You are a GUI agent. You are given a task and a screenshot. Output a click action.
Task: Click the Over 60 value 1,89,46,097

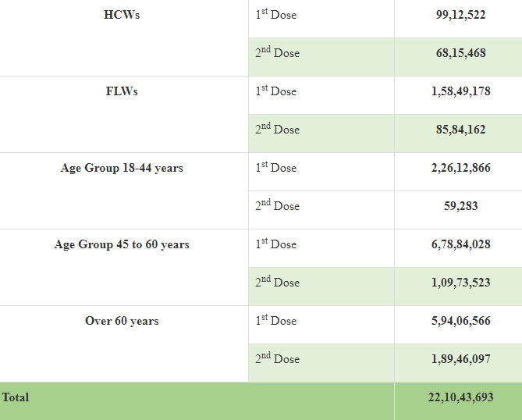click(460, 359)
